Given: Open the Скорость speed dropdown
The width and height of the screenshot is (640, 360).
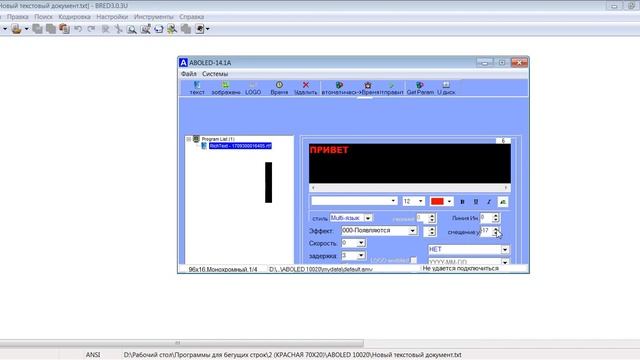Looking at the screenshot, I should (361, 243).
